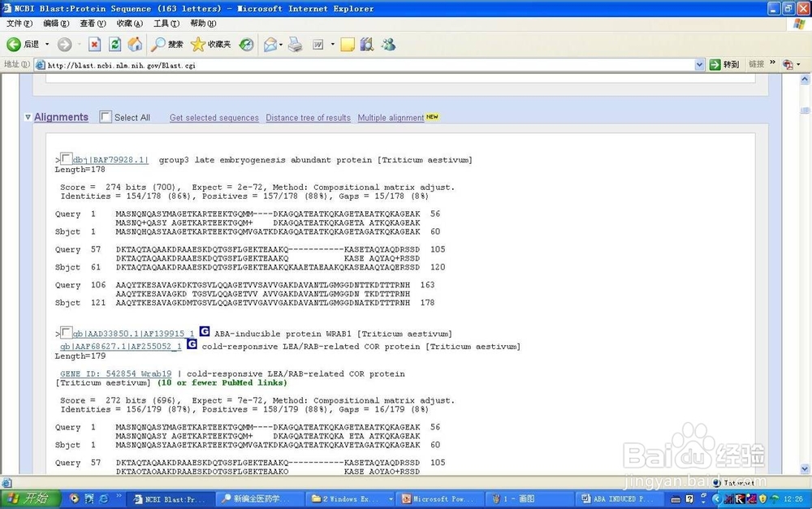Refresh the page with green arrows icon
The image size is (812, 509).
tap(114, 45)
